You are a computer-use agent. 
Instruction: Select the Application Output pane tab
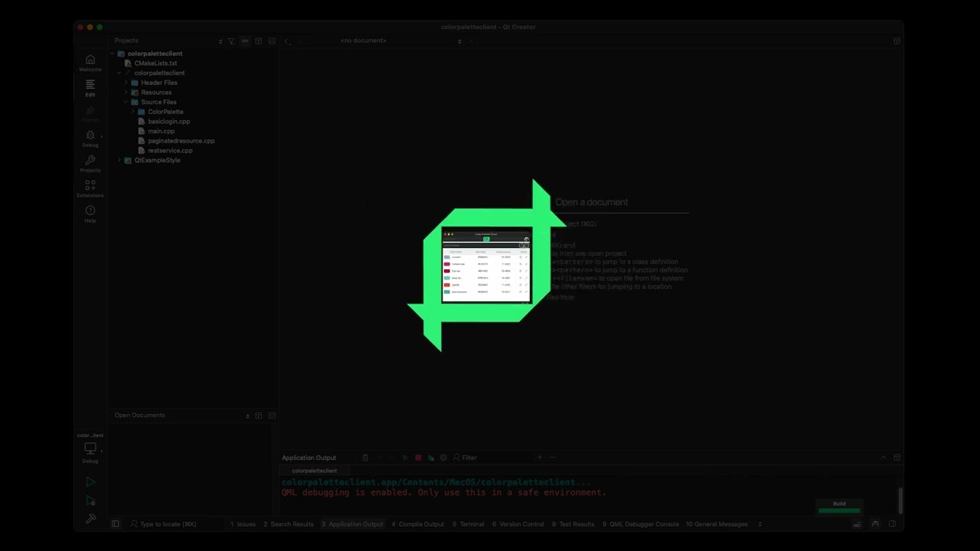pos(352,524)
